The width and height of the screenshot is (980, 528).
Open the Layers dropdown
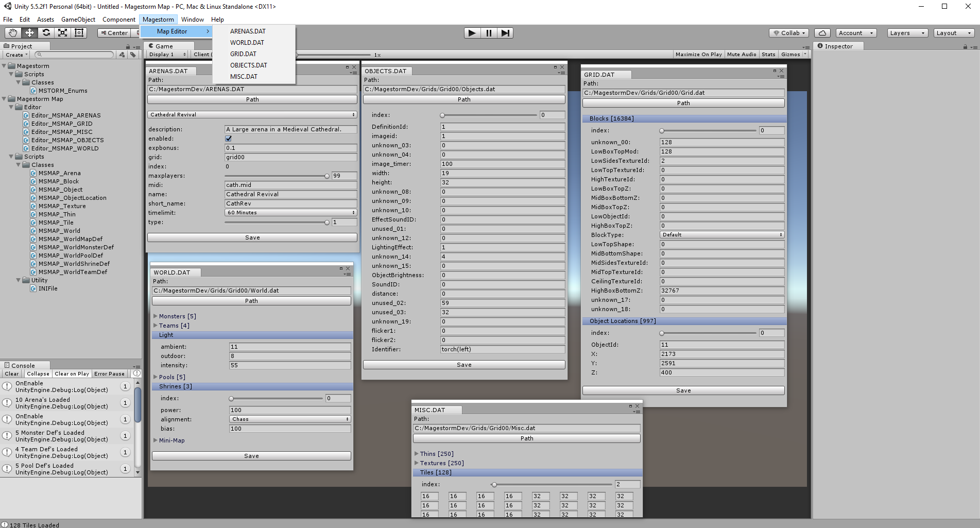pyautogui.click(x=907, y=33)
